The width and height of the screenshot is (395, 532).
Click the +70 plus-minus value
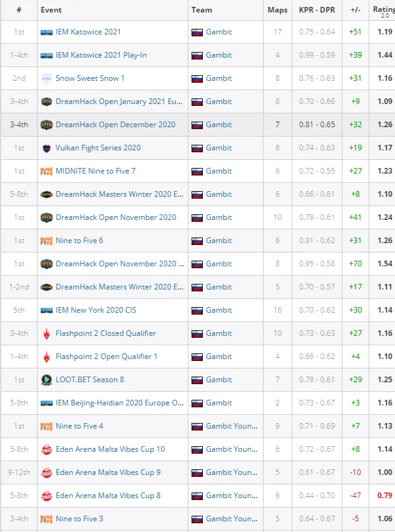(356, 264)
